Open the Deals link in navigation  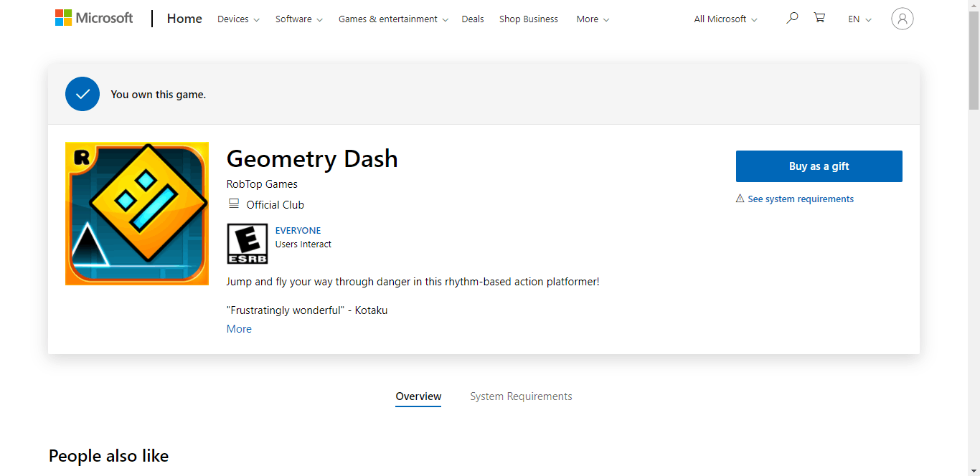point(473,19)
